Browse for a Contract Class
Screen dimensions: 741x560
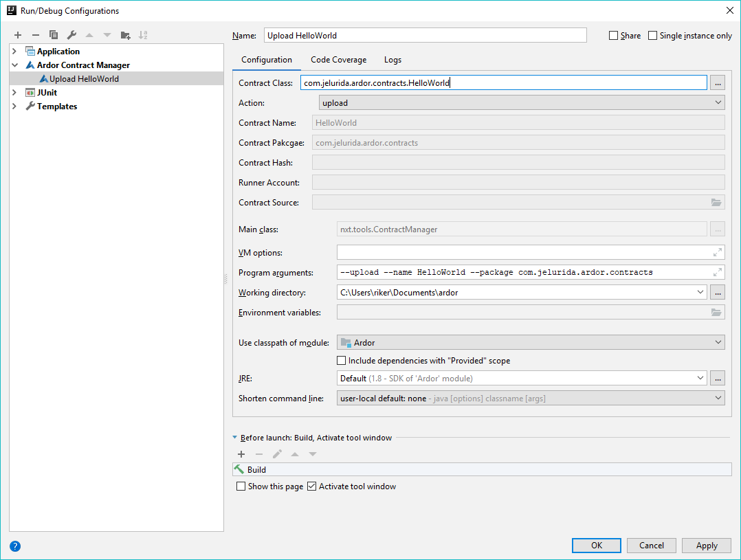coord(716,82)
